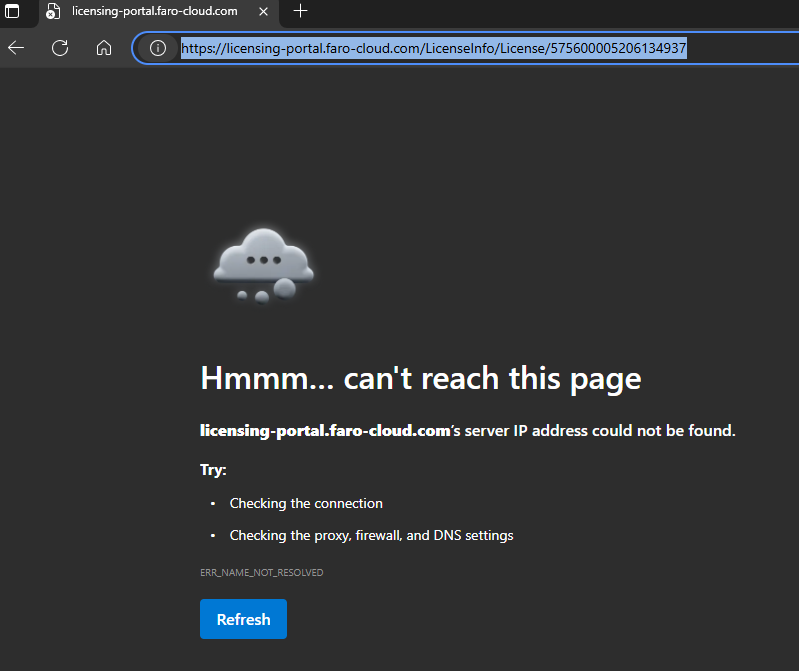Click the bold licensing-portal.faro-cloud.com domain text
Screen dimensions: 799x671
click(x=325, y=431)
